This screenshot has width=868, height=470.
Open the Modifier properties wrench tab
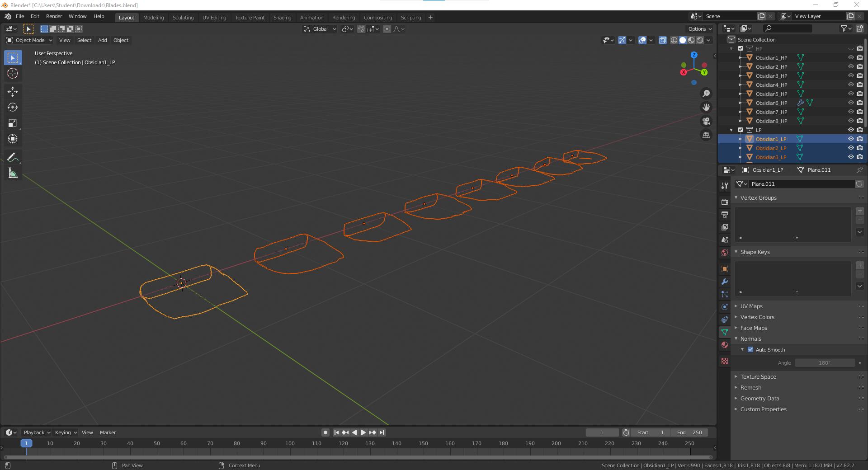pyautogui.click(x=725, y=282)
